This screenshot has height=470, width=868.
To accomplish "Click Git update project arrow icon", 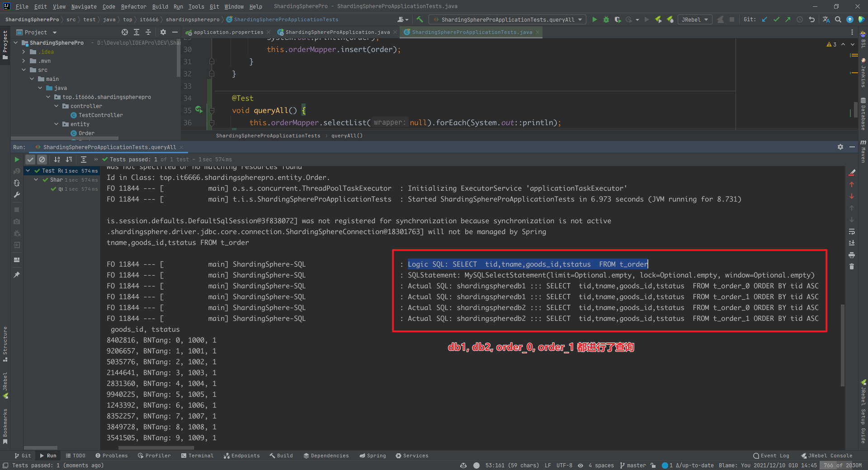I will 764,19.
